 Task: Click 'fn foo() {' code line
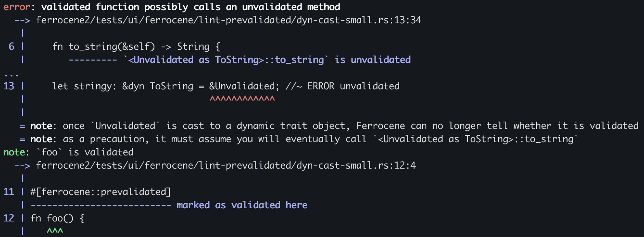click(57, 218)
